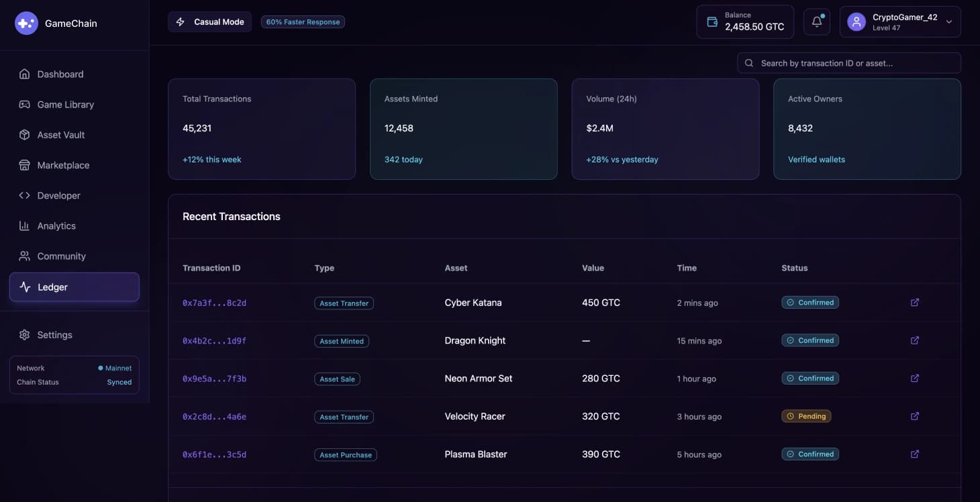Expand the CryptoGamer_42 profile menu
Image resolution: width=980 pixels, height=502 pixels.
pyautogui.click(x=900, y=21)
